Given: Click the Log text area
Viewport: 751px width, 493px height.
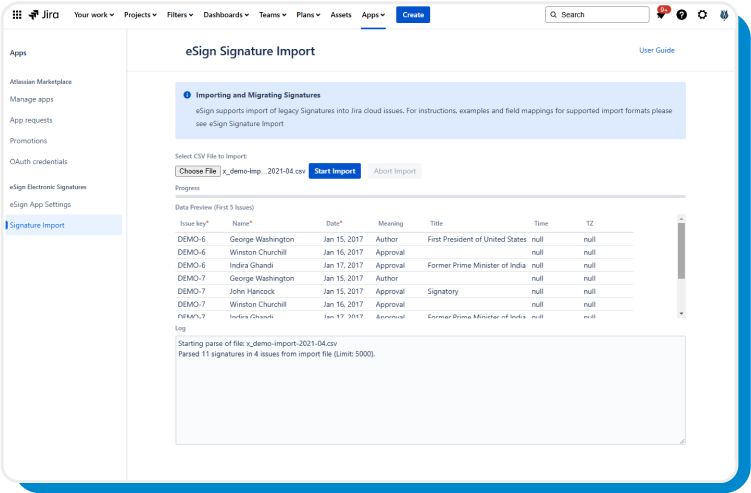Looking at the screenshot, I should (x=430, y=390).
